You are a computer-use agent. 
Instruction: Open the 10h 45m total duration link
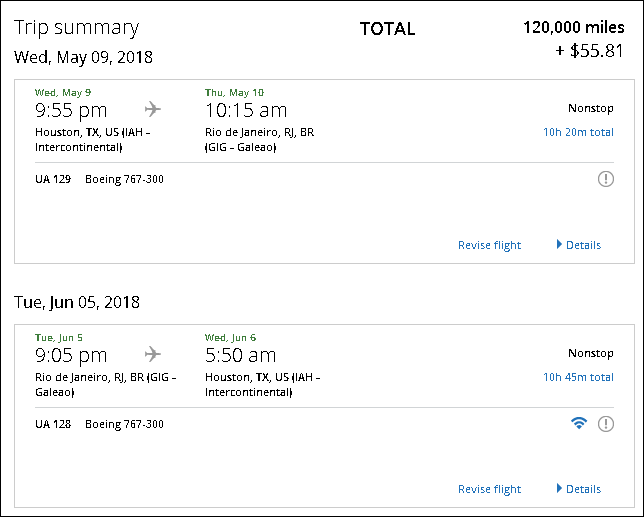click(578, 377)
